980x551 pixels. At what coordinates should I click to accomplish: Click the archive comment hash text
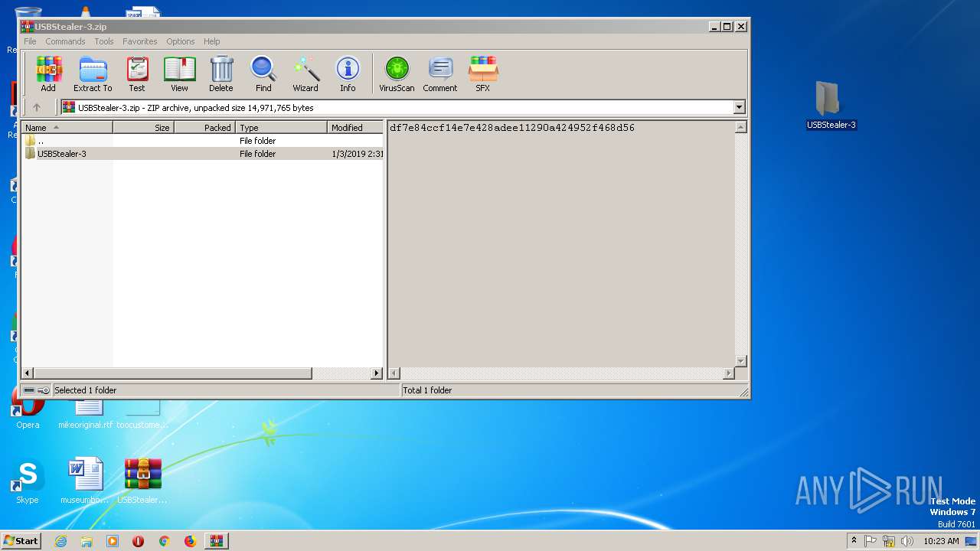(x=512, y=128)
